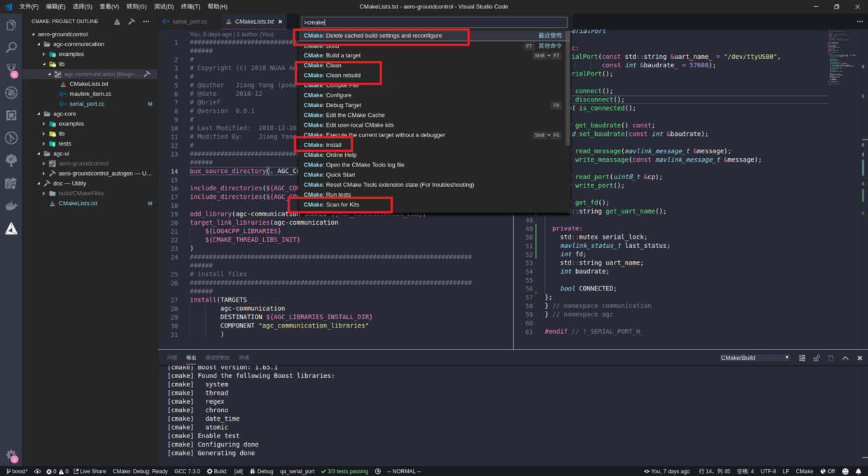Choose qa_serial_port launch target

[x=297, y=471]
